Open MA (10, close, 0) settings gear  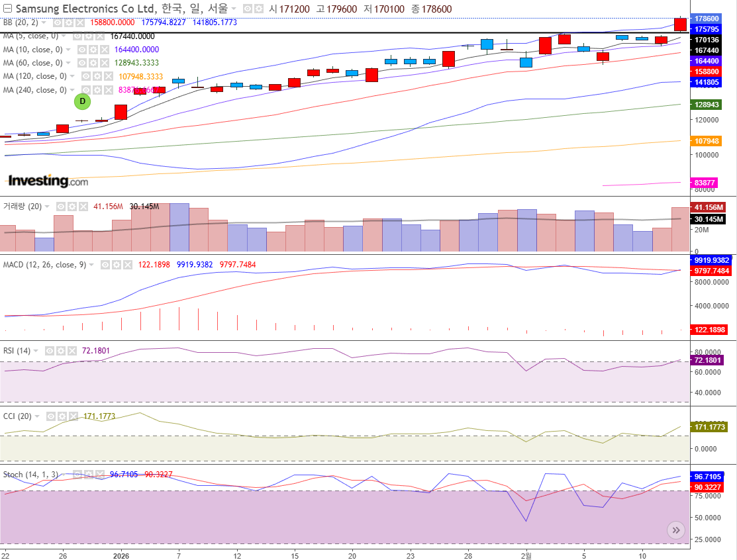[93, 50]
